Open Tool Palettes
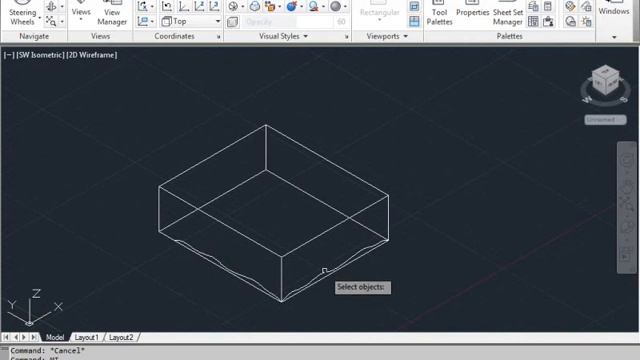 tap(439, 14)
